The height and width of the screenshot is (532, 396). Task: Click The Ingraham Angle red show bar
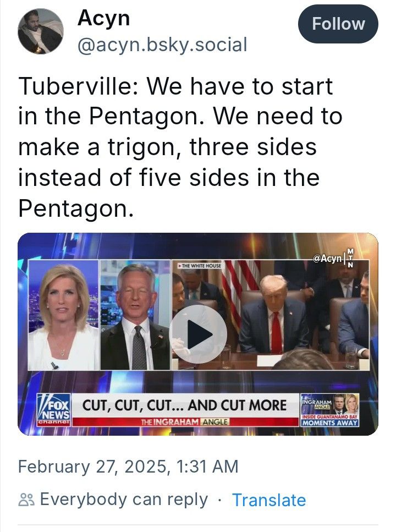pos(185,422)
